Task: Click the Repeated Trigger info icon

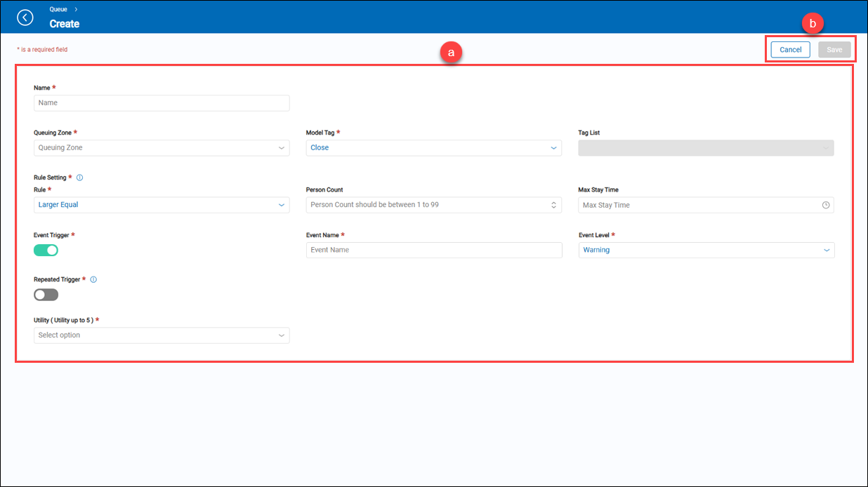Action: [93, 279]
